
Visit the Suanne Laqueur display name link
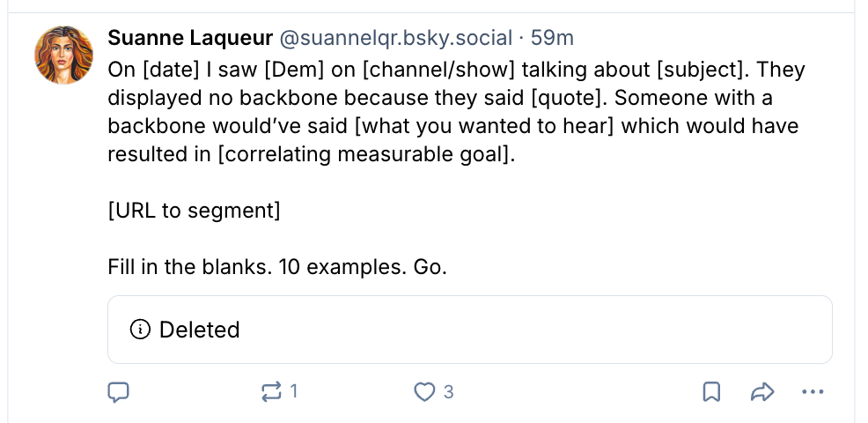click(x=189, y=38)
